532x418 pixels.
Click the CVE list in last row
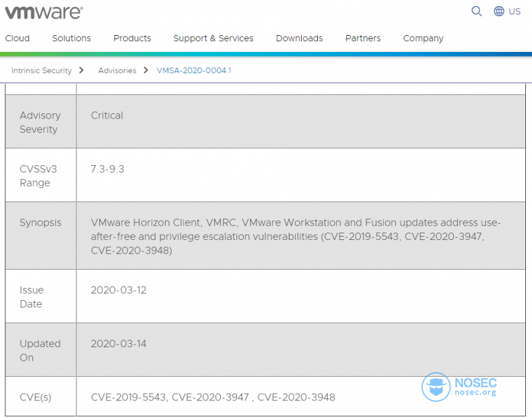213,397
